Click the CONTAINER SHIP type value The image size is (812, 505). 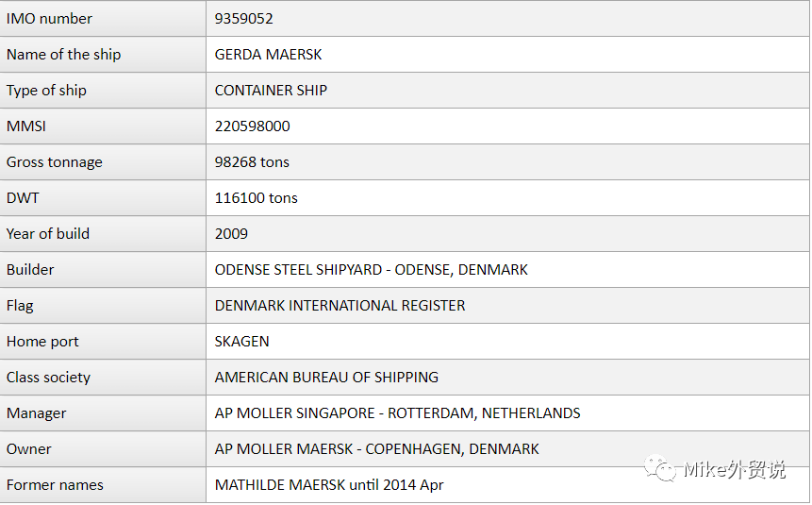(x=271, y=90)
